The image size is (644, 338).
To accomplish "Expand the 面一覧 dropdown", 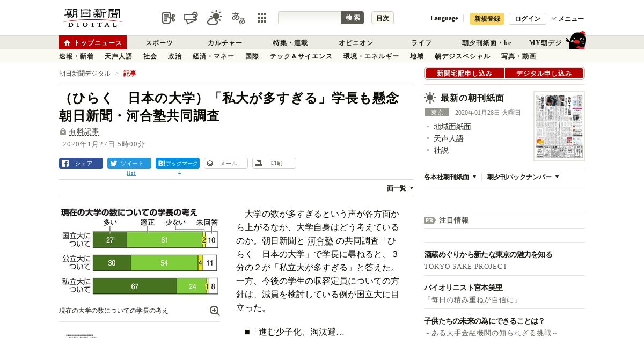I will (x=400, y=188).
